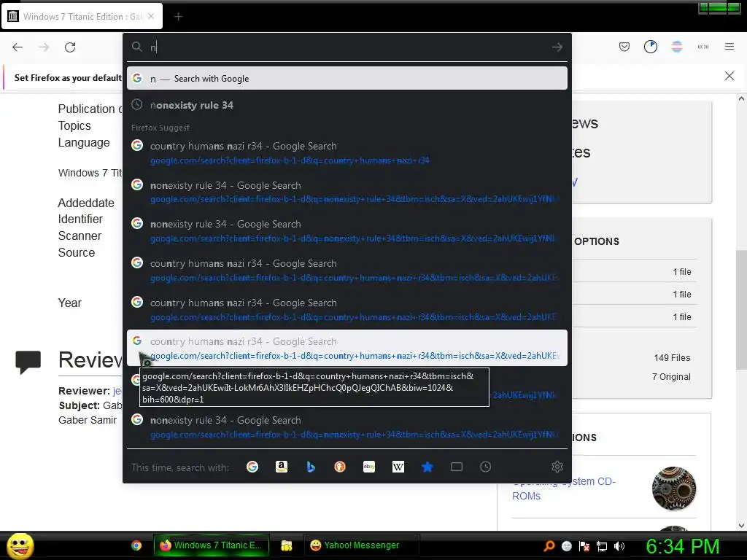The width and height of the screenshot is (747, 560).
Task: Reload the current page
Action: (70, 47)
